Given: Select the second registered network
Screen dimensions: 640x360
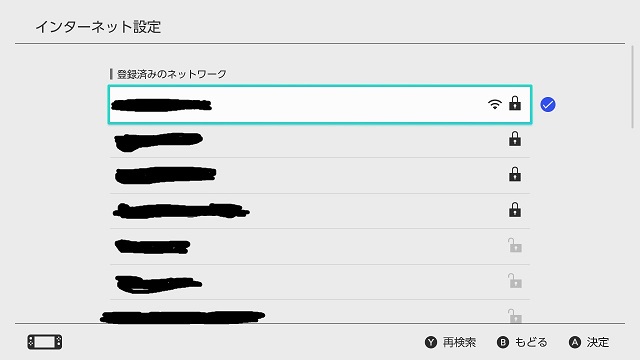Looking at the screenshot, I should click(x=320, y=140).
